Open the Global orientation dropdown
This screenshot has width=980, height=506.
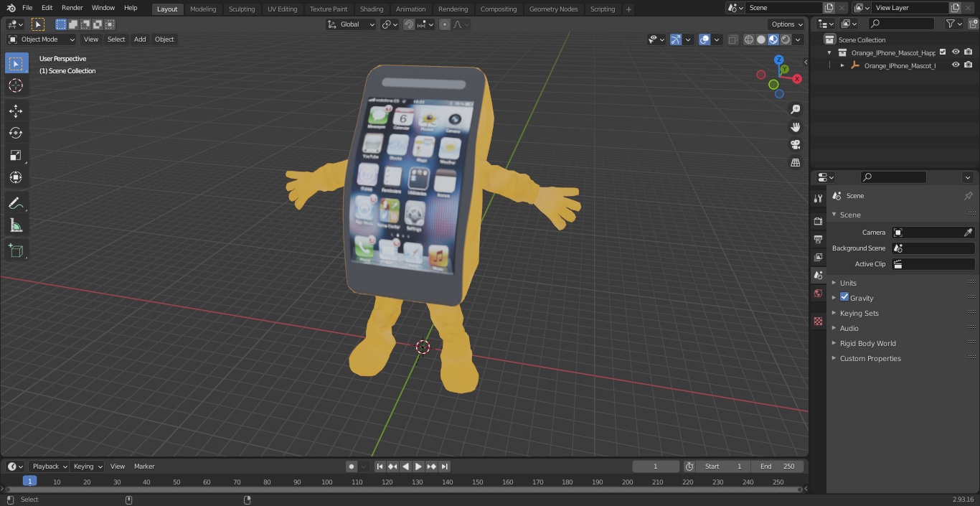pos(352,24)
